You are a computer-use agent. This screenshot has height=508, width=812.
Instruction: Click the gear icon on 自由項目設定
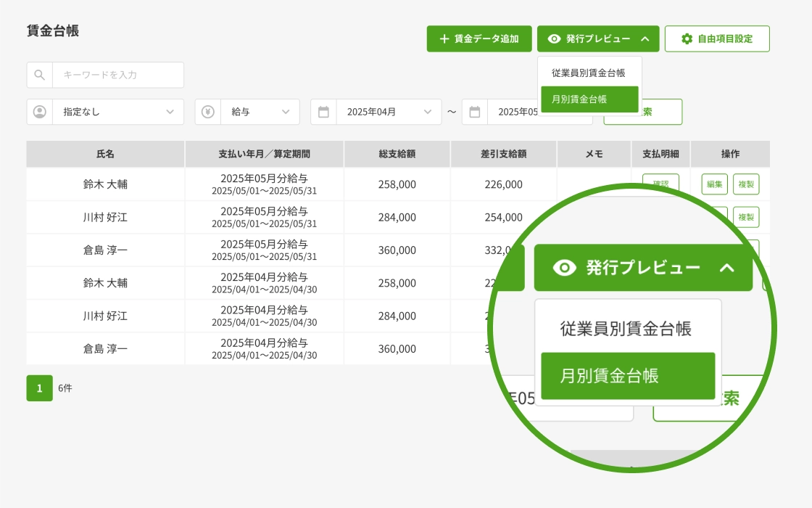coord(687,39)
